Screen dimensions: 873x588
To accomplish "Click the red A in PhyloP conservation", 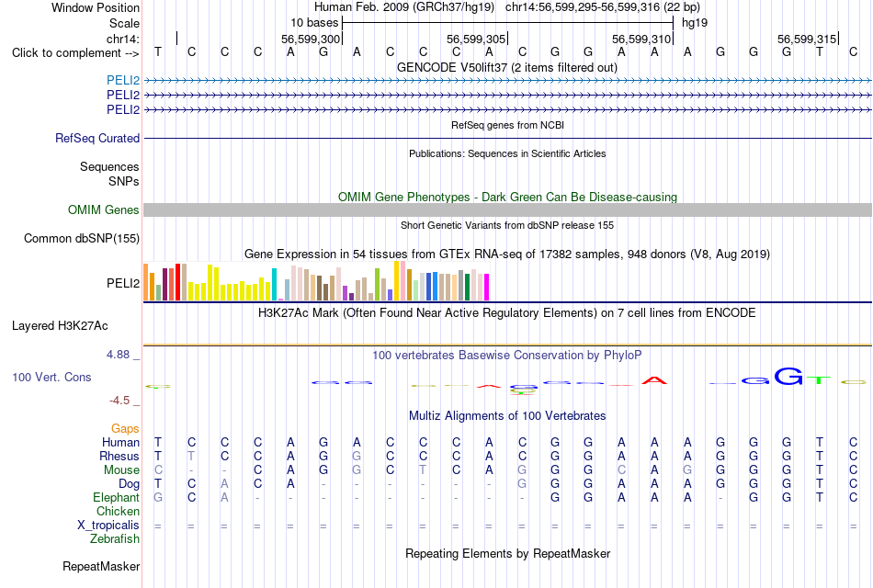I will tap(654, 381).
